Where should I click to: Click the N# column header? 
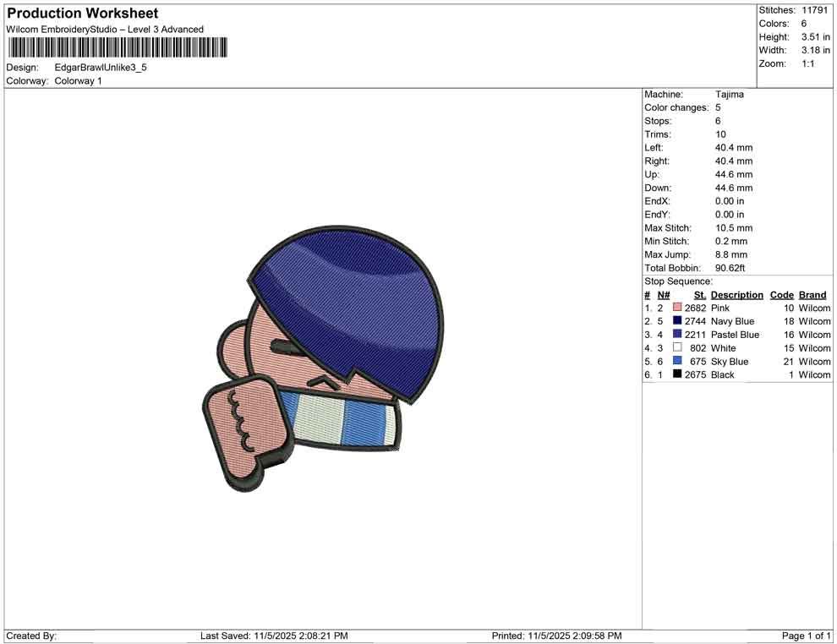(664, 295)
